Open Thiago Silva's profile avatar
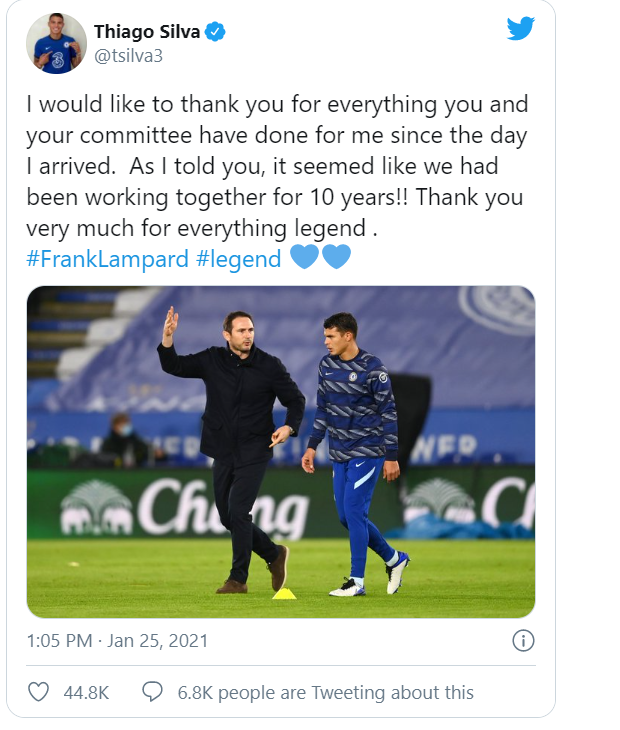The image size is (620, 730). (56, 43)
